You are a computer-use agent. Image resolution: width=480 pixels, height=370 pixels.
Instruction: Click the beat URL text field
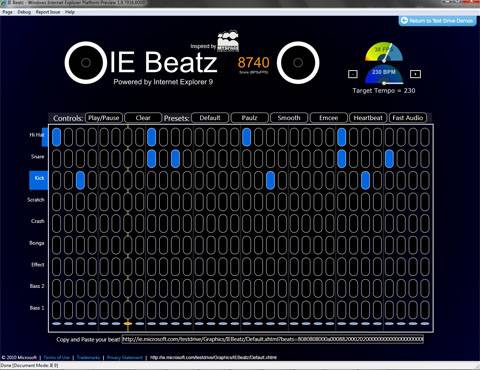point(273,339)
